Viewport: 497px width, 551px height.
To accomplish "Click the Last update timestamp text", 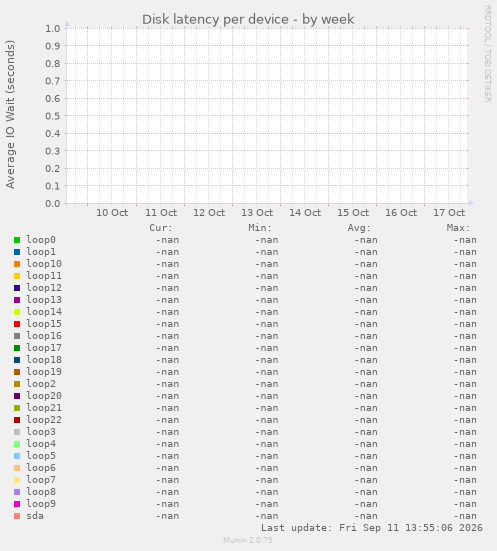I will [372, 528].
